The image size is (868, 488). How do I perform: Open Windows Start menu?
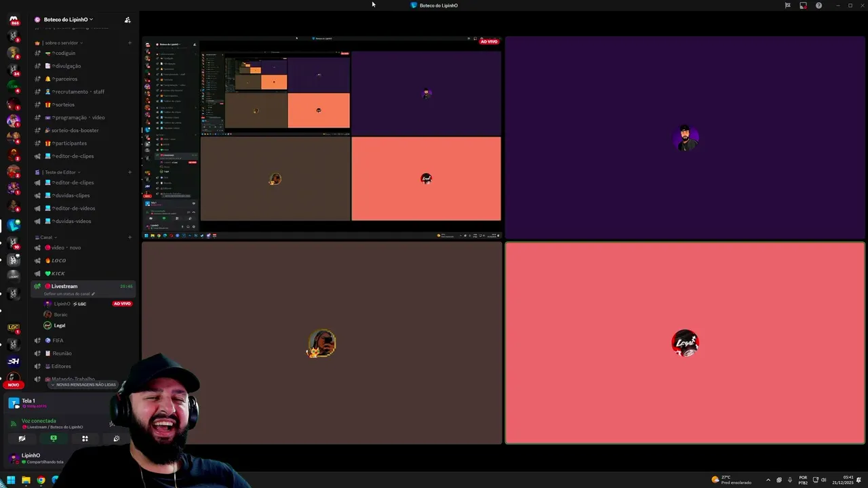tap(10, 481)
